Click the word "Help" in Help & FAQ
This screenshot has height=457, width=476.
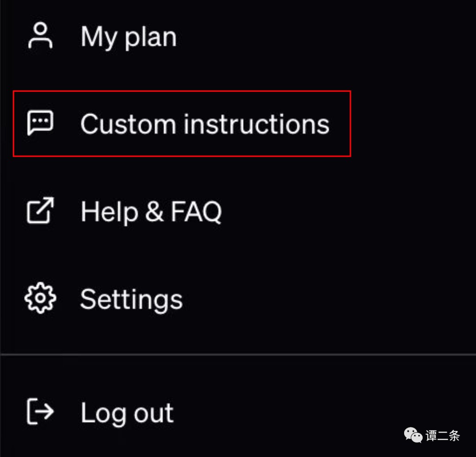pyautogui.click(x=108, y=211)
